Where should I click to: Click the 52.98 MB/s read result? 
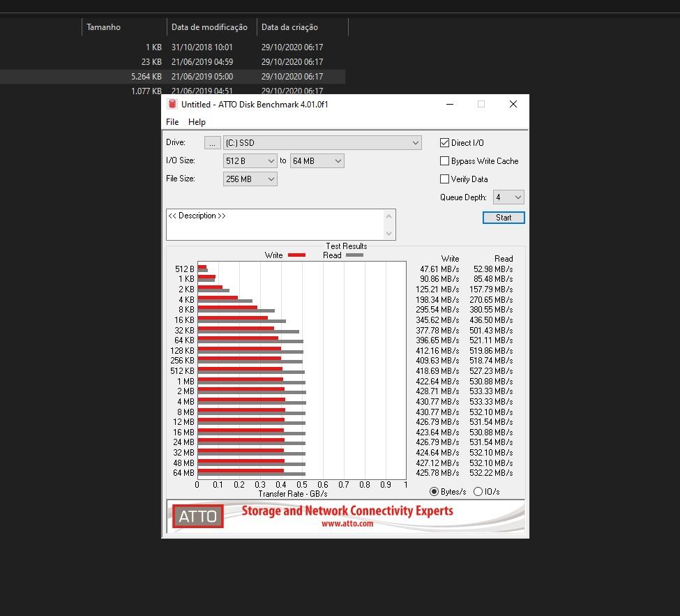coord(493,269)
